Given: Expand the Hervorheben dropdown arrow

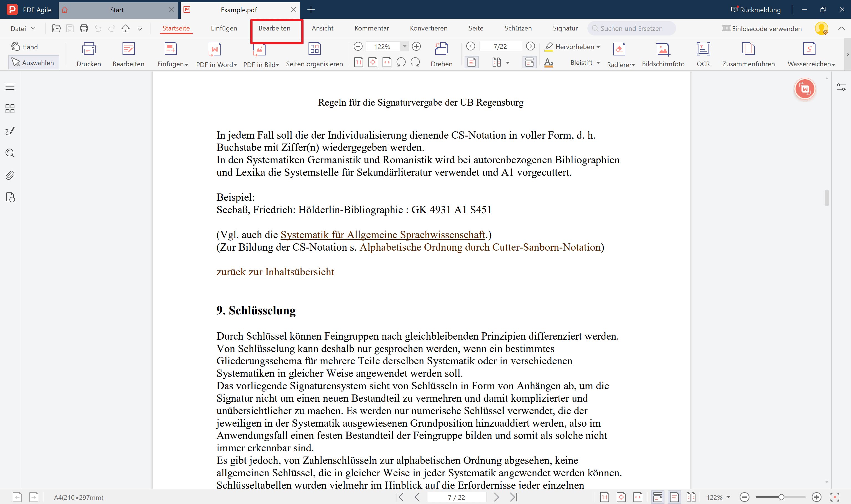Looking at the screenshot, I should click(x=598, y=47).
